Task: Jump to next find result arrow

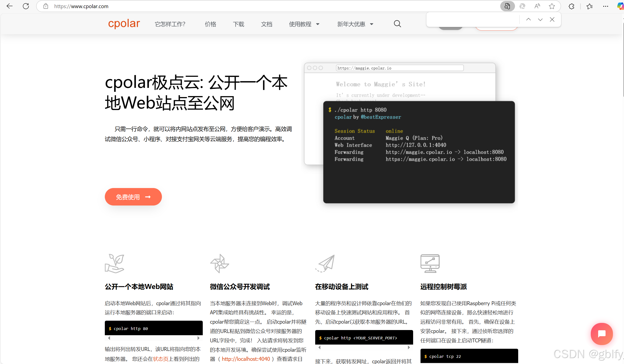Action: click(540, 19)
